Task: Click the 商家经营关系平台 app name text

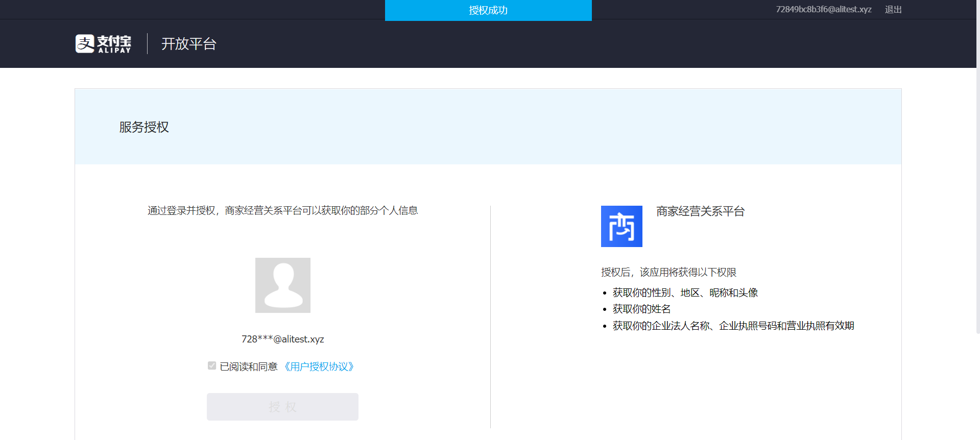Action: pos(701,211)
